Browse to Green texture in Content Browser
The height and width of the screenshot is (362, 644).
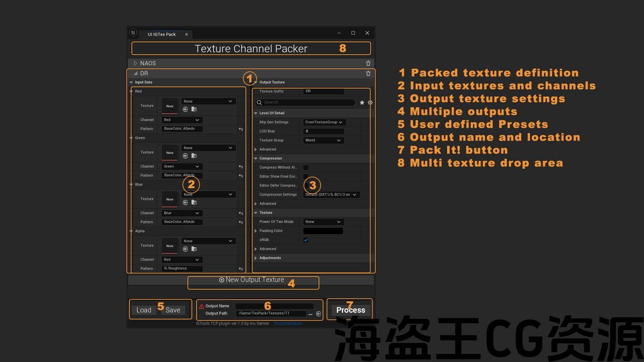[194, 156]
